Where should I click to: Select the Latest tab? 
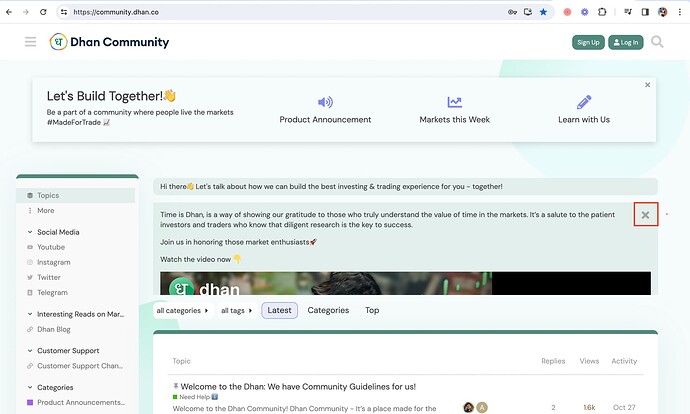point(279,310)
